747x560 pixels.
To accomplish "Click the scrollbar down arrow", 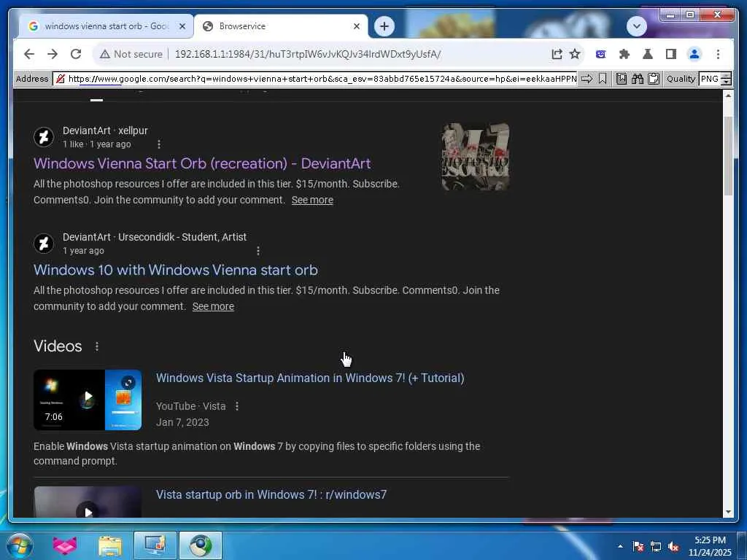I will pyautogui.click(x=728, y=512).
